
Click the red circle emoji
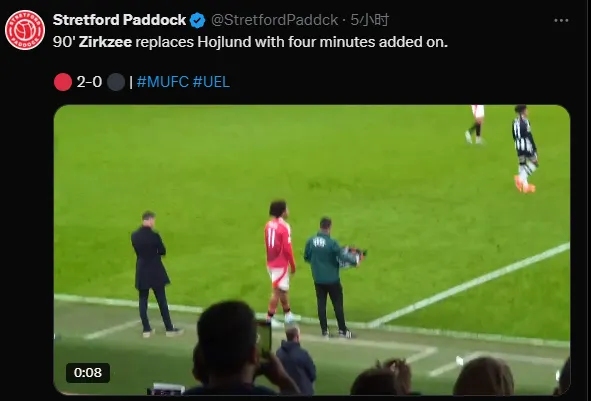click(x=63, y=82)
